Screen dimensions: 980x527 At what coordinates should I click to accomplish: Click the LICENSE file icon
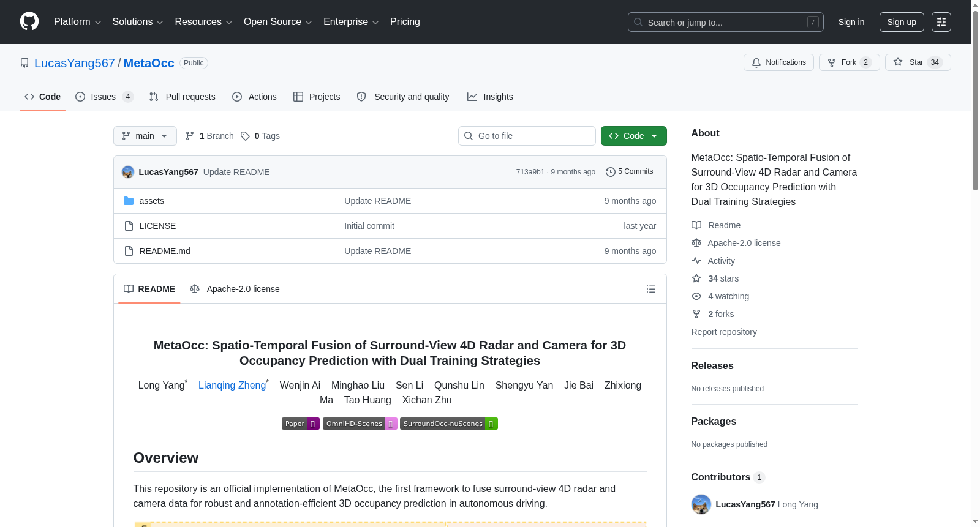[x=129, y=226]
